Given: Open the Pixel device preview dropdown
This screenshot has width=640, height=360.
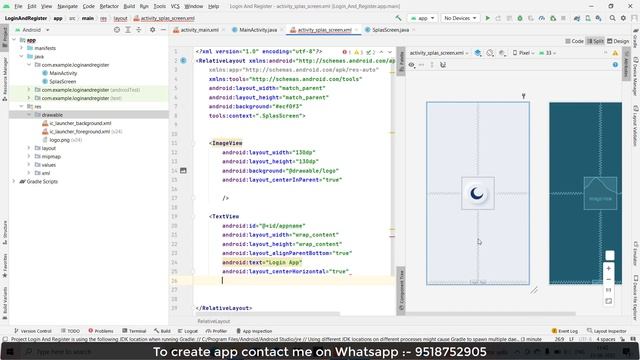Looking at the screenshot, I should point(523,53).
